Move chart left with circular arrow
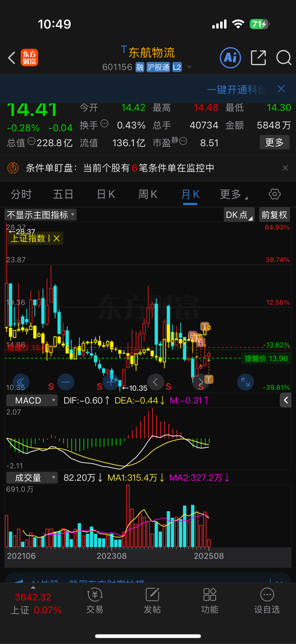Screen dimensions: 296x644 [x=155, y=382]
